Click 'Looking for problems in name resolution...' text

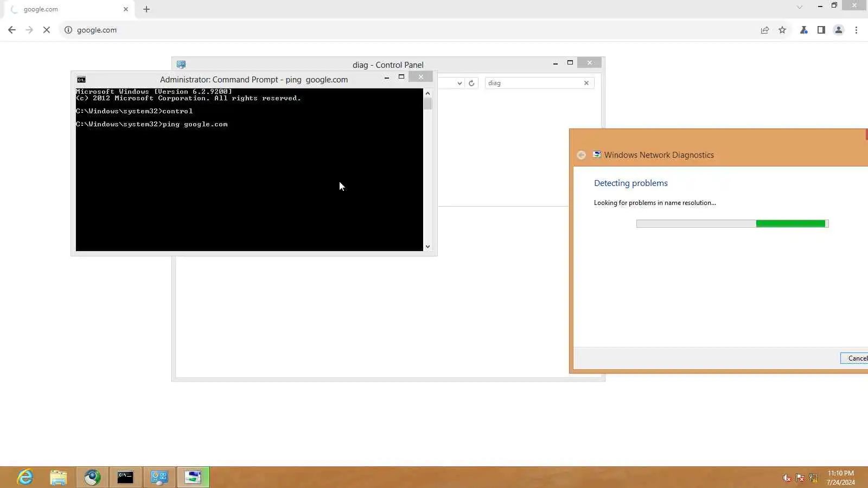[655, 203]
